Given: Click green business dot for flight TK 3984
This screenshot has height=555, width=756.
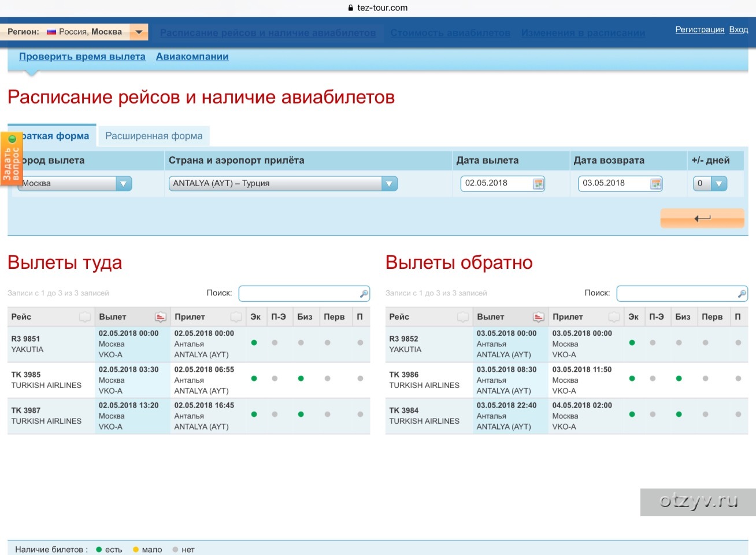Looking at the screenshot, I should click(x=679, y=415).
